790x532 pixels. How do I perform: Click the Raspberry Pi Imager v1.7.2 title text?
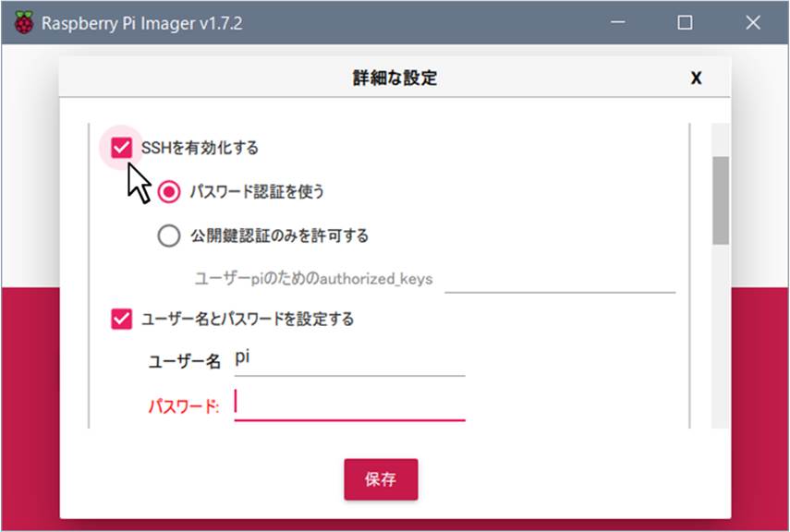141,23
